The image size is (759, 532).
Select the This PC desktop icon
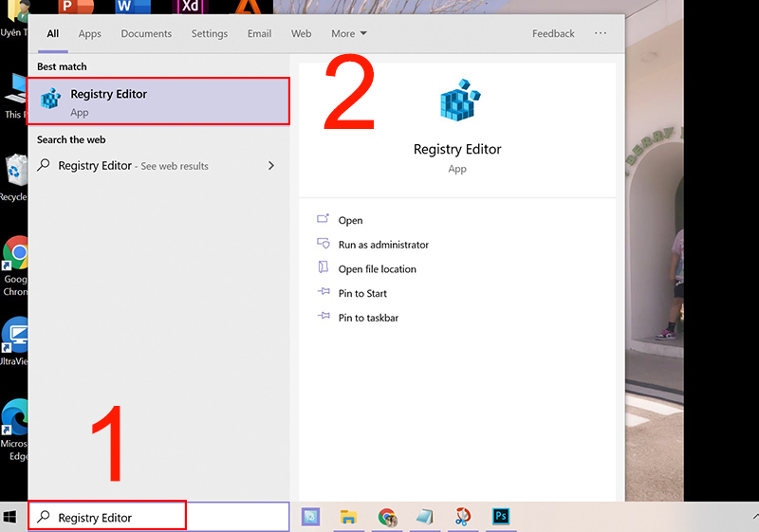pos(14,96)
